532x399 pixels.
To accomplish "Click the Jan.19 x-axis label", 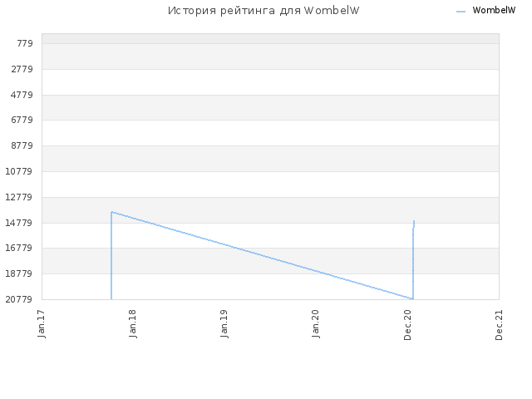I will point(224,324).
